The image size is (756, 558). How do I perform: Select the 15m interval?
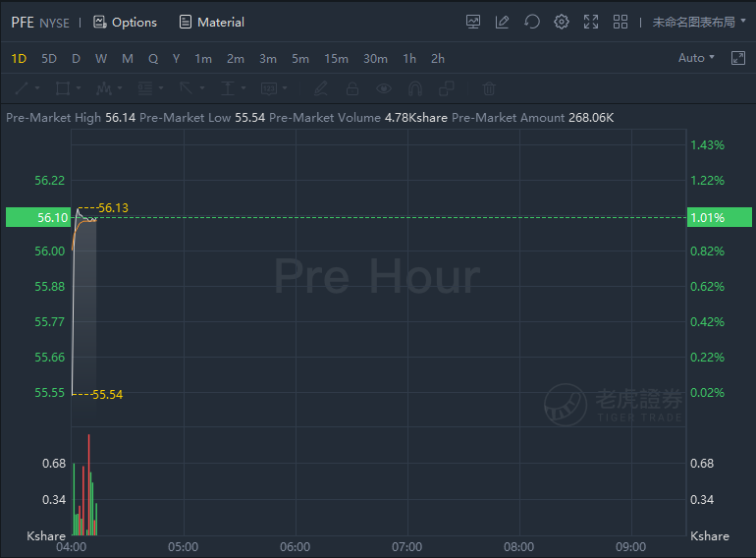tap(336, 59)
